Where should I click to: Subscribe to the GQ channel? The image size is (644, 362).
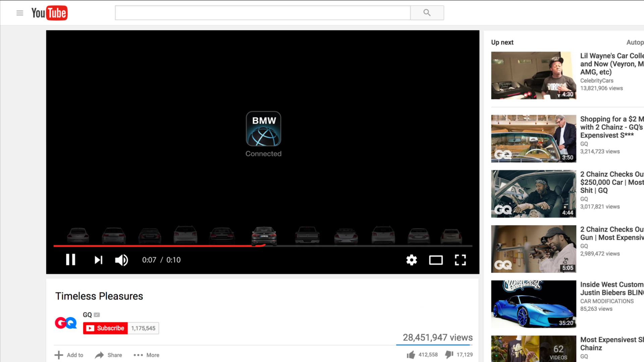pos(106,328)
